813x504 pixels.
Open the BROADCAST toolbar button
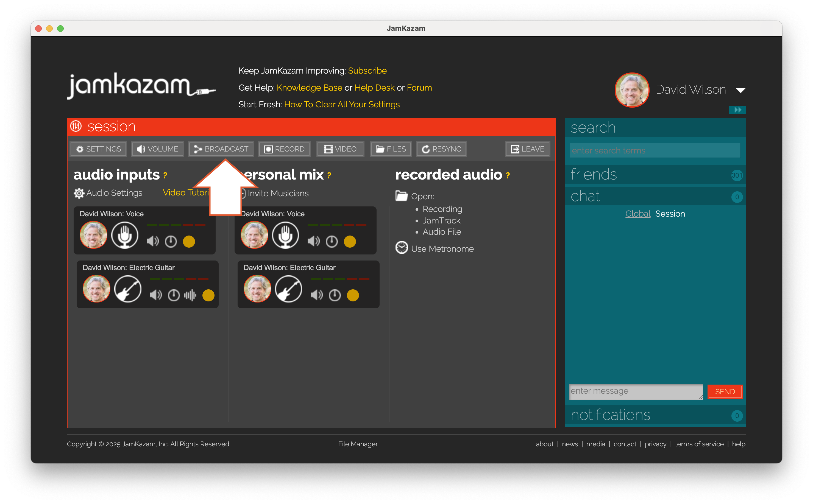221,149
